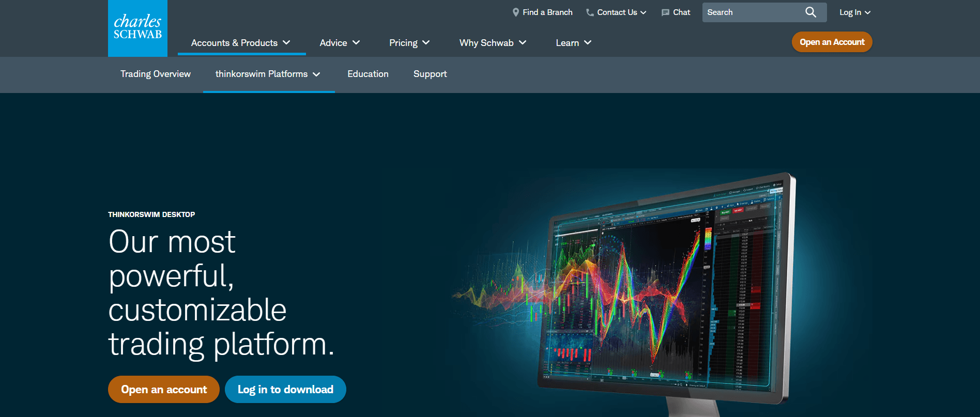Go to Support tab
Image resolution: width=980 pixels, height=417 pixels.
[x=430, y=74]
